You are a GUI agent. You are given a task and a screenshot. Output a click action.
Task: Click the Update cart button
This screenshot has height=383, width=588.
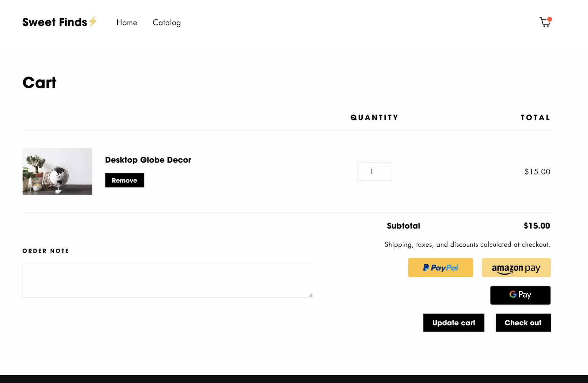(x=454, y=323)
